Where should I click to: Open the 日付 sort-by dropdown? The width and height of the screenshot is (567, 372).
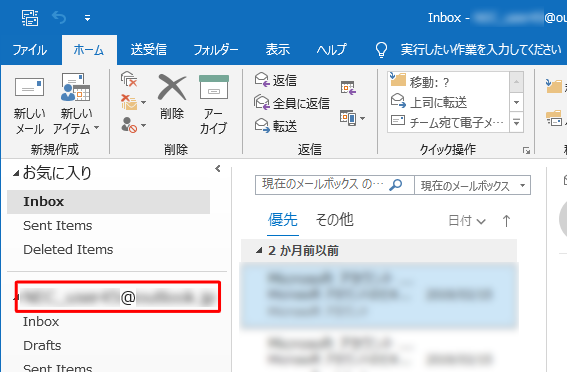[x=467, y=220]
